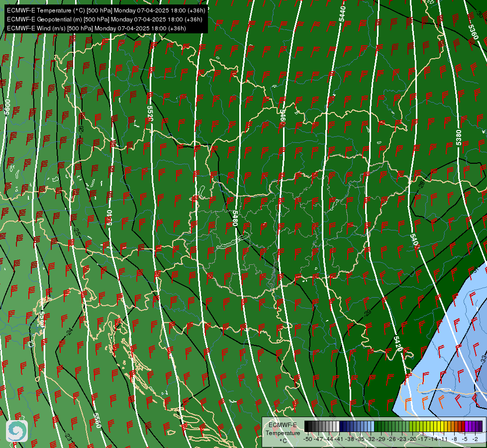Click the legend title ECMWF-E Temperature

(283, 429)
